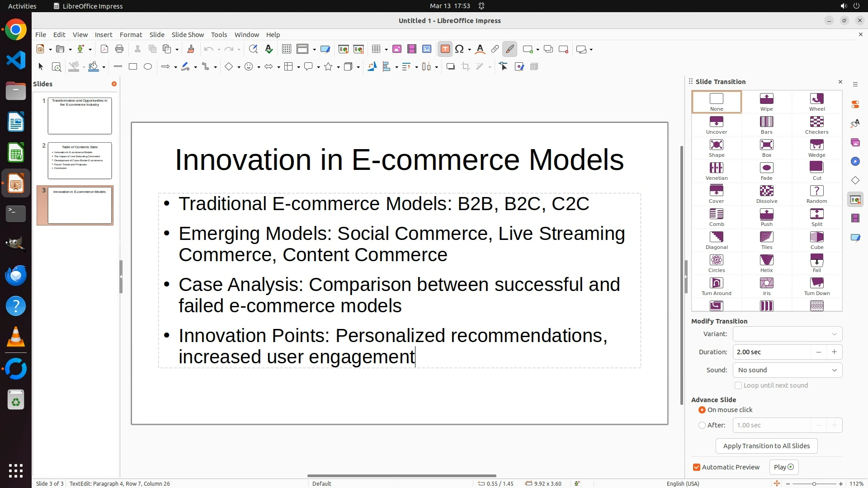Select slide 2 thumbnail in Slides panel

80,160
